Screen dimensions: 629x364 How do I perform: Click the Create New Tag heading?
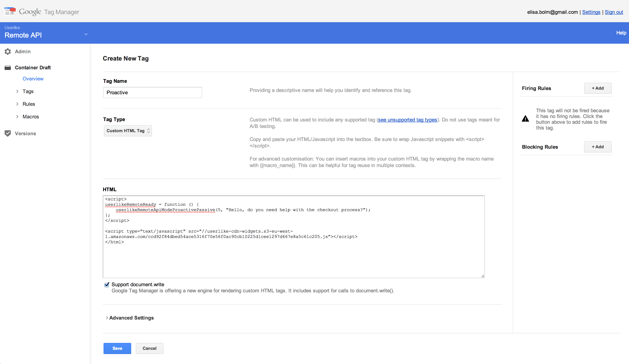126,58
